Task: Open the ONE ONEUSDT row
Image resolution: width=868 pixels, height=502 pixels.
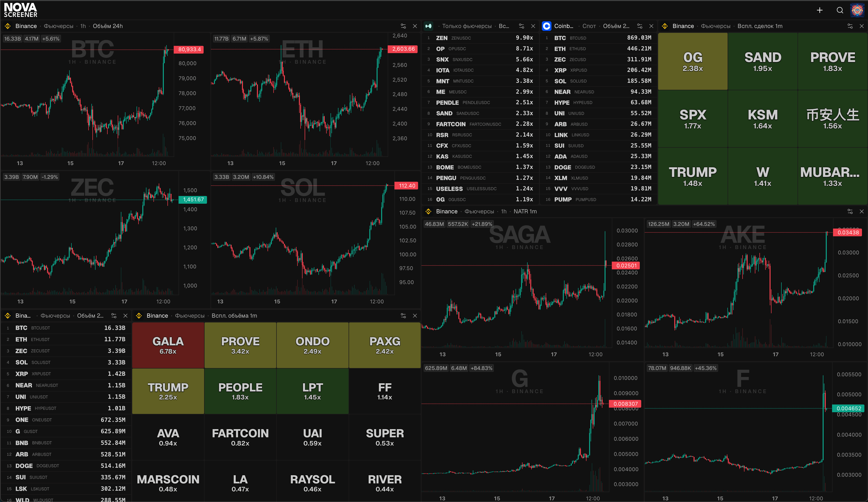Action: pos(66,420)
